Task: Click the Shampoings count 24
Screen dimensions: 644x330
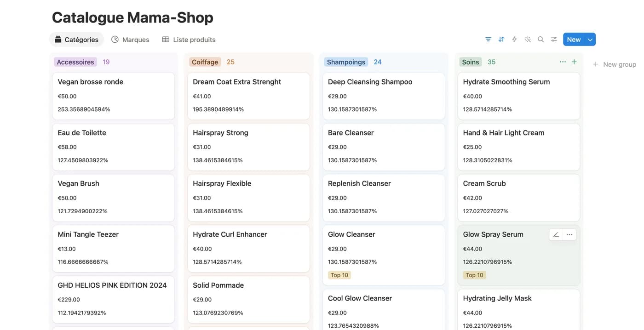Action: coord(378,62)
